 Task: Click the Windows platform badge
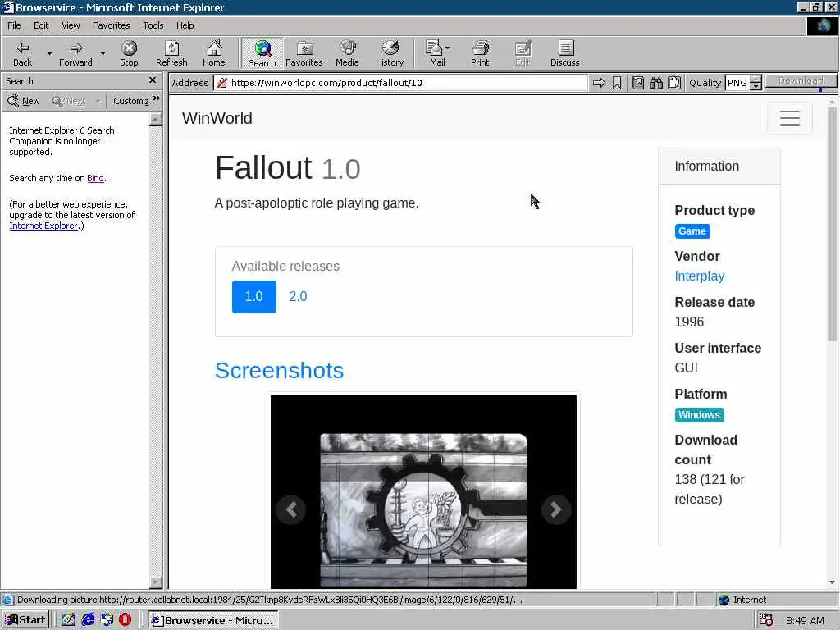tap(699, 414)
